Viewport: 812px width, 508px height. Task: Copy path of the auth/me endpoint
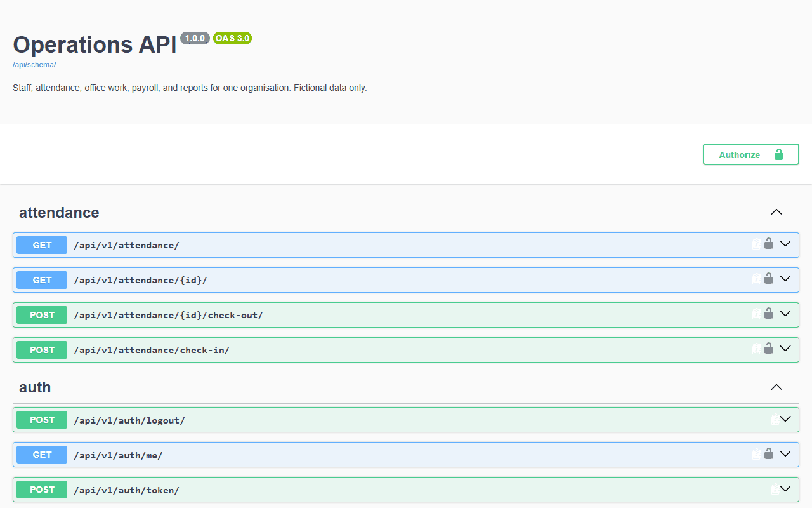click(756, 454)
